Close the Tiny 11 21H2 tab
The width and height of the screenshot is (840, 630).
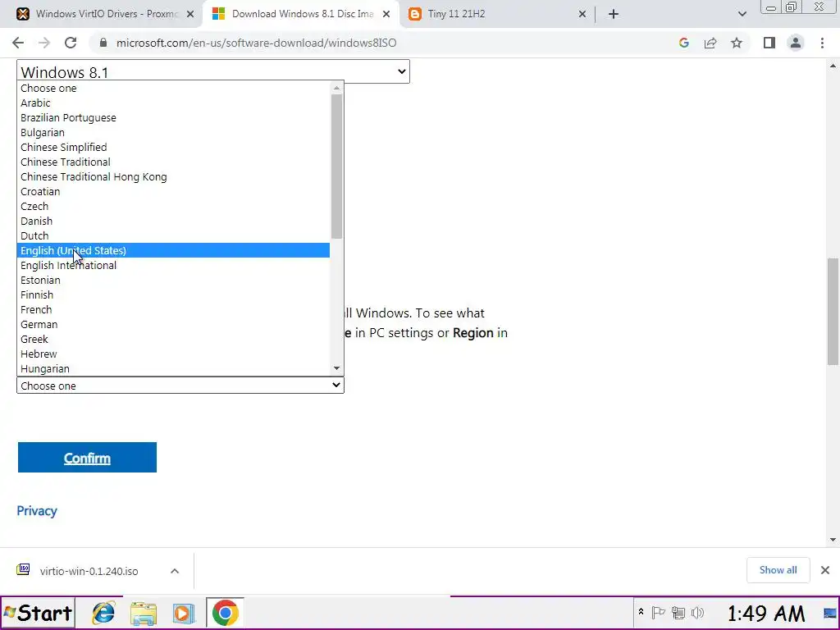(x=582, y=14)
